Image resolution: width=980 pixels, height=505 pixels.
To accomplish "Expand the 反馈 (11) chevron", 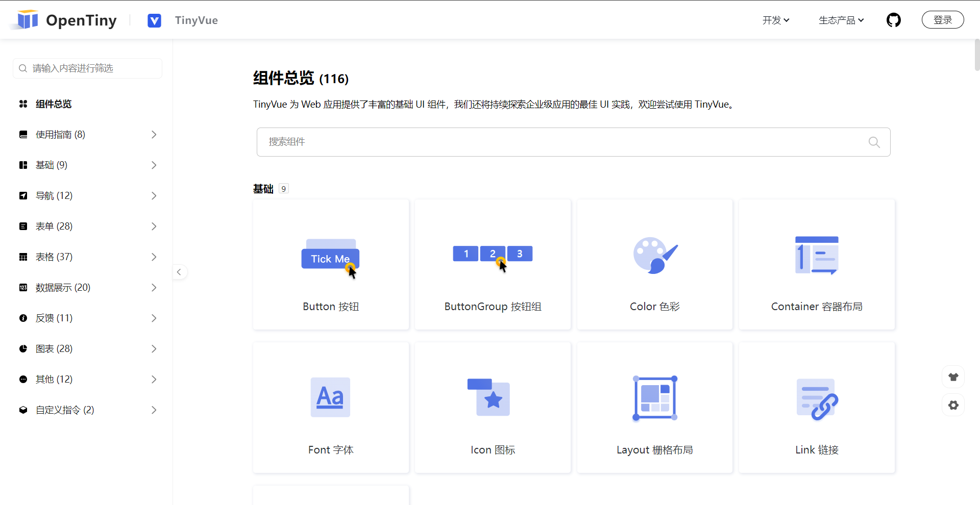I will [x=154, y=318].
